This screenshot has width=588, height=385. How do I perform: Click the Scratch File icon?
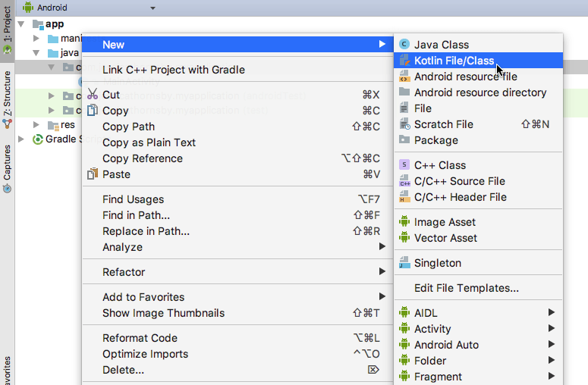[x=404, y=124]
